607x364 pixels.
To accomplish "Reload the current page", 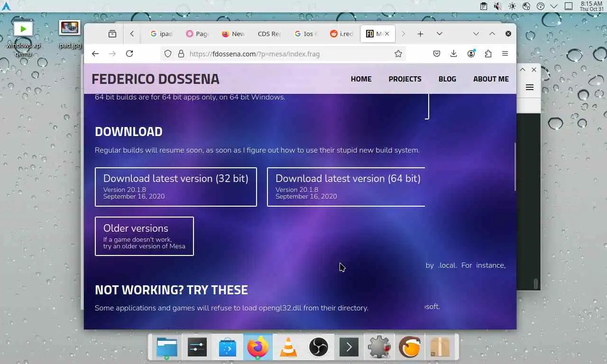I will pos(129,54).
